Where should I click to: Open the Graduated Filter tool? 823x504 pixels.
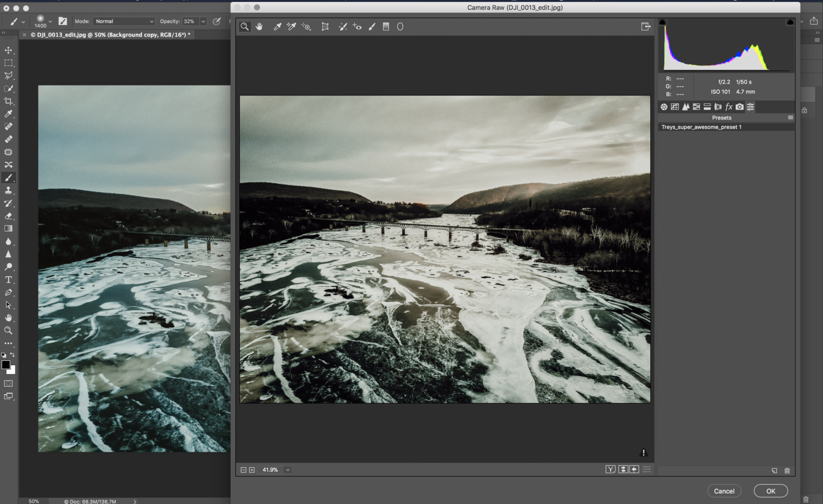[386, 26]
